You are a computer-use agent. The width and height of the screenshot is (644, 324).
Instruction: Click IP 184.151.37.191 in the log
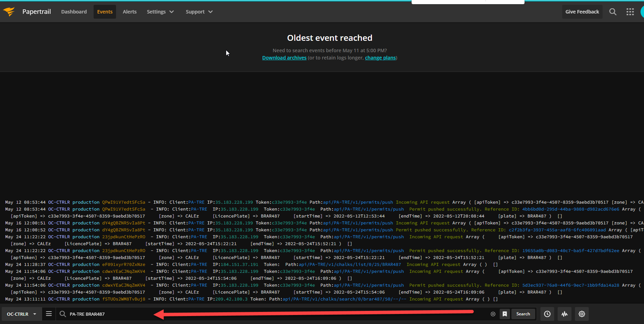[x=239, y=265]
